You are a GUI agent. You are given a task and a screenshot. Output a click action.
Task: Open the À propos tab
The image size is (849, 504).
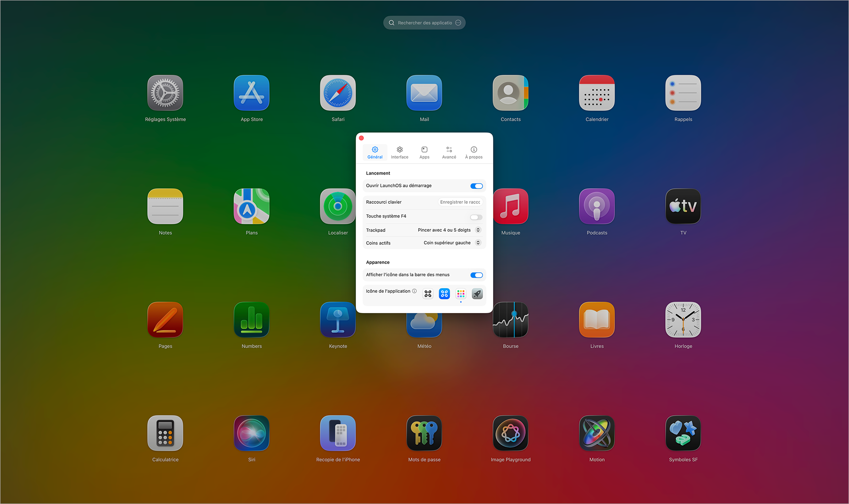pyautogui.click(x=474, y=153)
